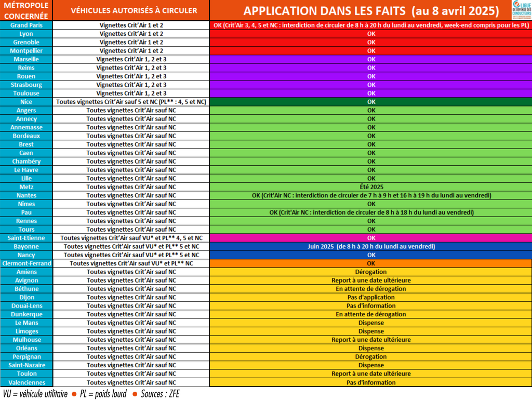Select the Clermont-Ferrand row header
Viewport: 532px width, 400px height.
click(26, 263)
